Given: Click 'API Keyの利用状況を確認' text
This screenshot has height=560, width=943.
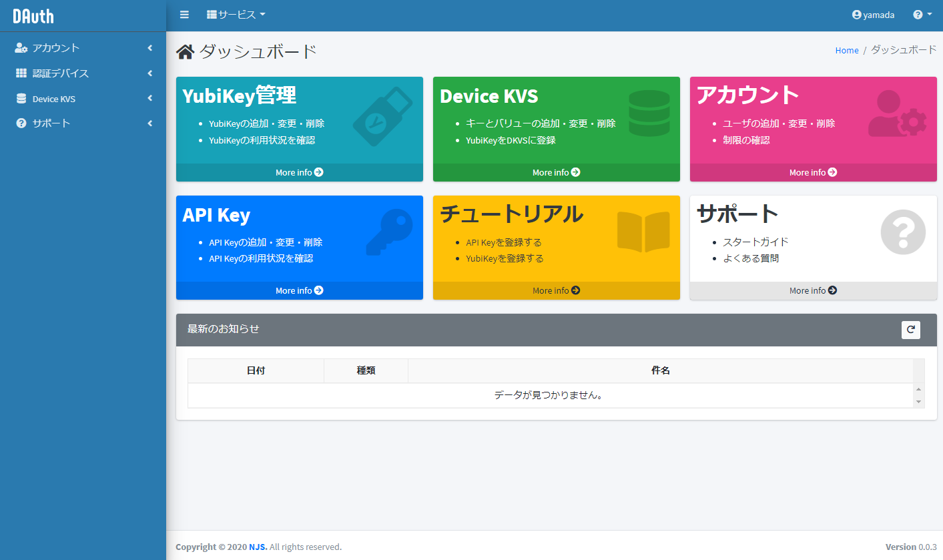Looking at the screenshot, I should point(261,258).
